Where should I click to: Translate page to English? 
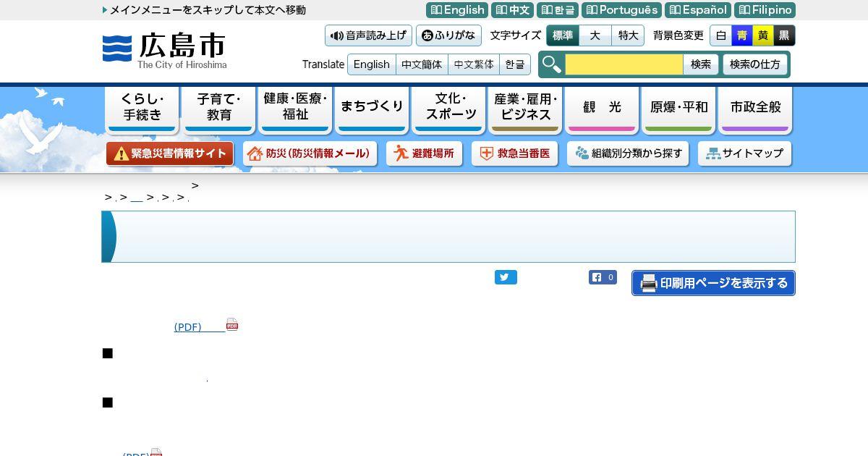pyautogui.click(x=372, y=64)
